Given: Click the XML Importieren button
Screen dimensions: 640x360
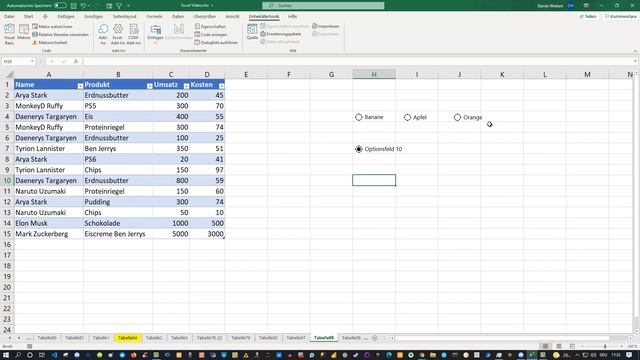Looking at the screenshot, I should point(326,27).
